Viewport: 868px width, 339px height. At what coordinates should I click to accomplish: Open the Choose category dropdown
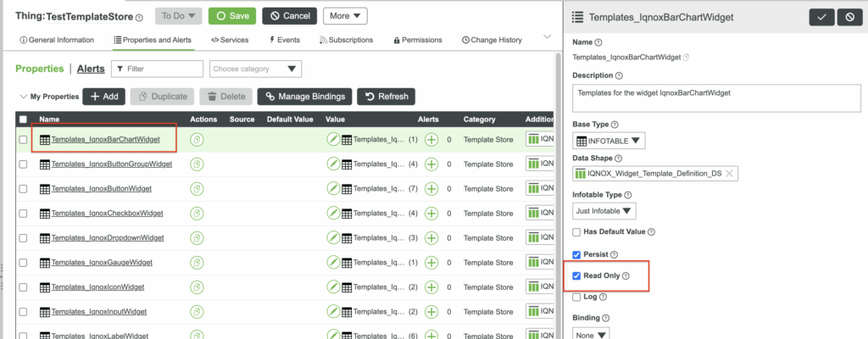point(255,69)
